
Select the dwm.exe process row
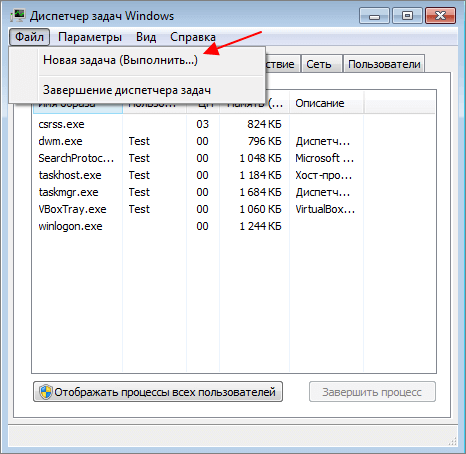point(233,141)
